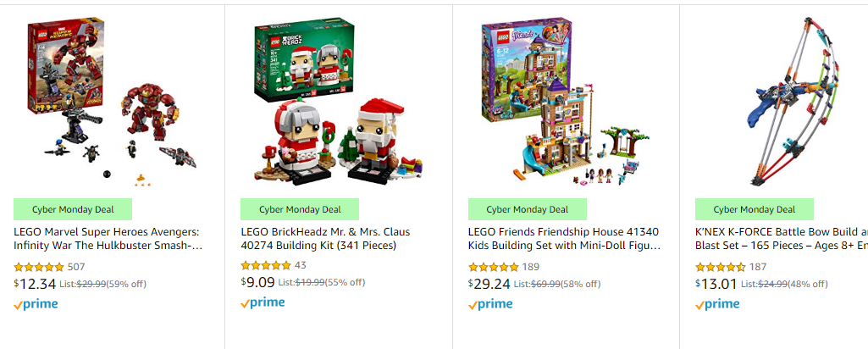Open the LEGO BrickHeadz Mr. & Mrs. Claus image
The height and width of the screenshot is (349, 868).
click(339, 101)
